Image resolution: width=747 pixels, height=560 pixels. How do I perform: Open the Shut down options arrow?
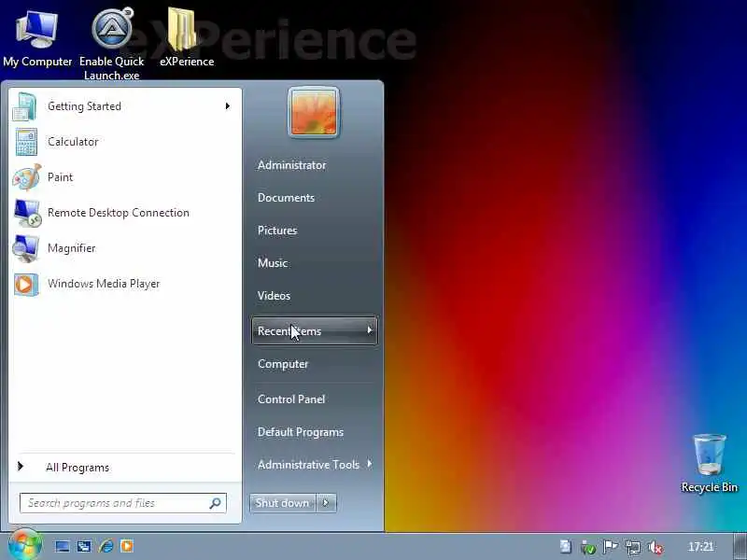[326, 503]
